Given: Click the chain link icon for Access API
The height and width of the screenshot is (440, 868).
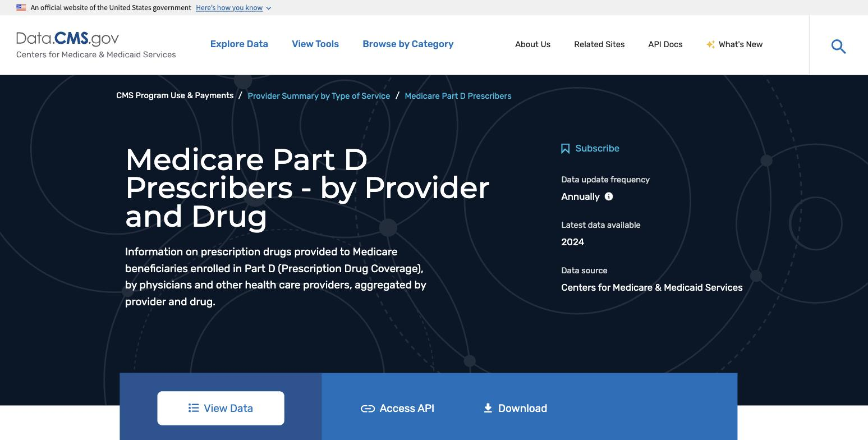Looking at the screenshot, I should coord(368,409).
